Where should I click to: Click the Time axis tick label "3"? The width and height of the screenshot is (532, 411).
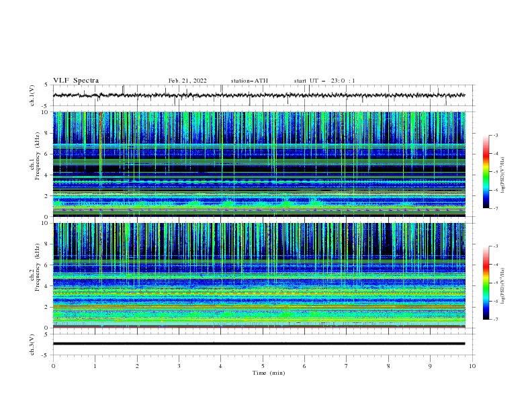pyautogui.click(x=179, y=366)
